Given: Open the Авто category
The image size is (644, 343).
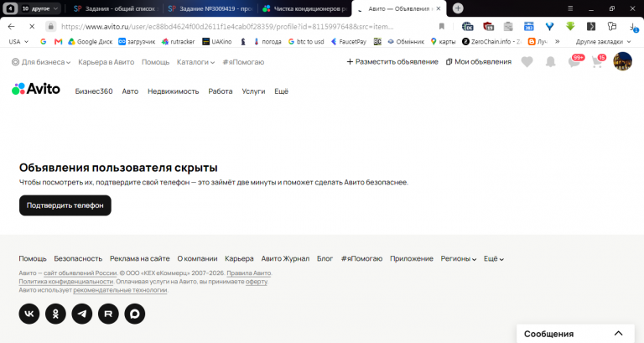Looking at the screenshot, I should 130,91.
